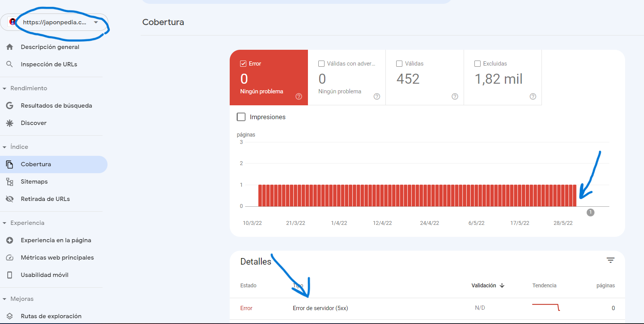Click the layers icon for Rutas de exploración
The width and height of the screenshot is (644, 324).
(10, 316)
